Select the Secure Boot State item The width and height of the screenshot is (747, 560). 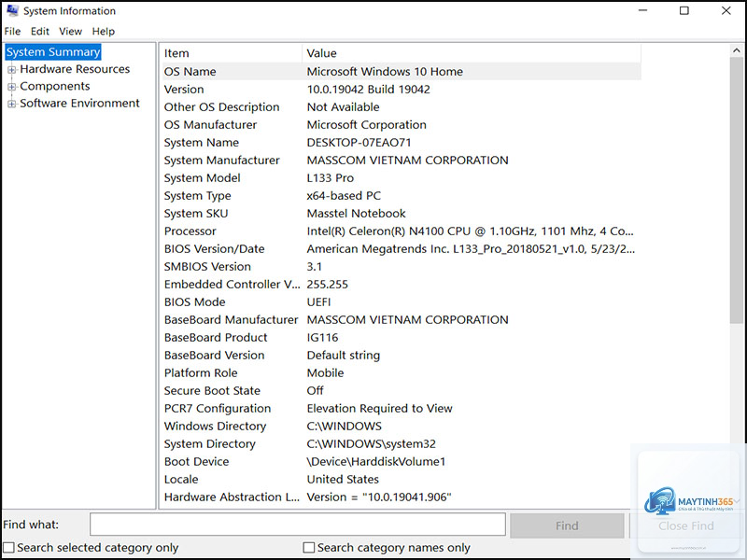pos(212,390)
